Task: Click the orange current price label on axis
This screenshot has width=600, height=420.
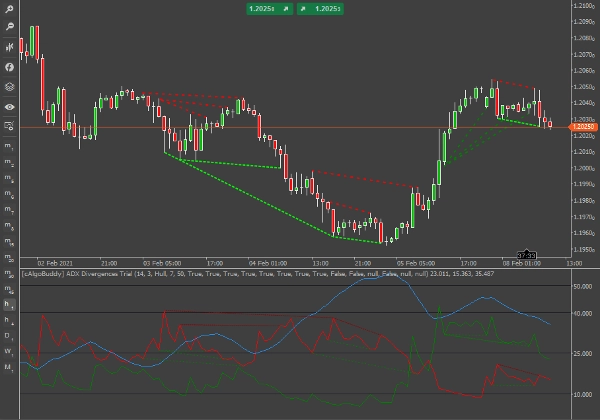Action: (582, 127)
